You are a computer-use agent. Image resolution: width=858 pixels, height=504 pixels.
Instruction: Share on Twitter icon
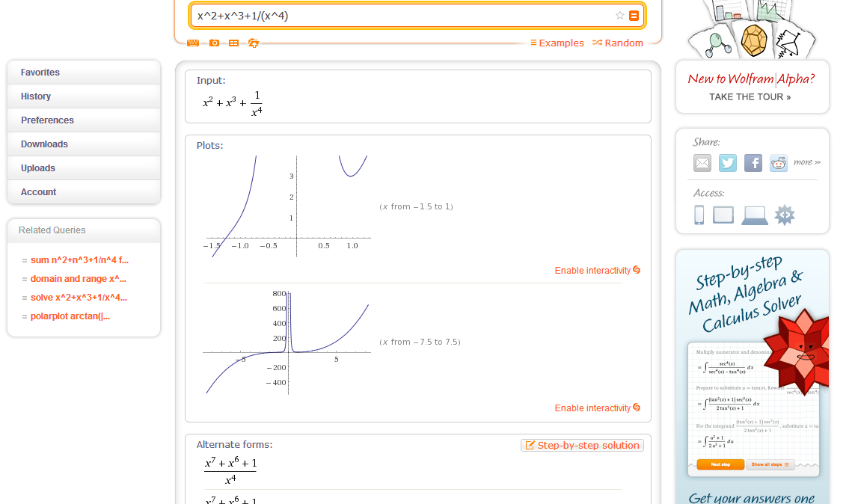point(728,162)
